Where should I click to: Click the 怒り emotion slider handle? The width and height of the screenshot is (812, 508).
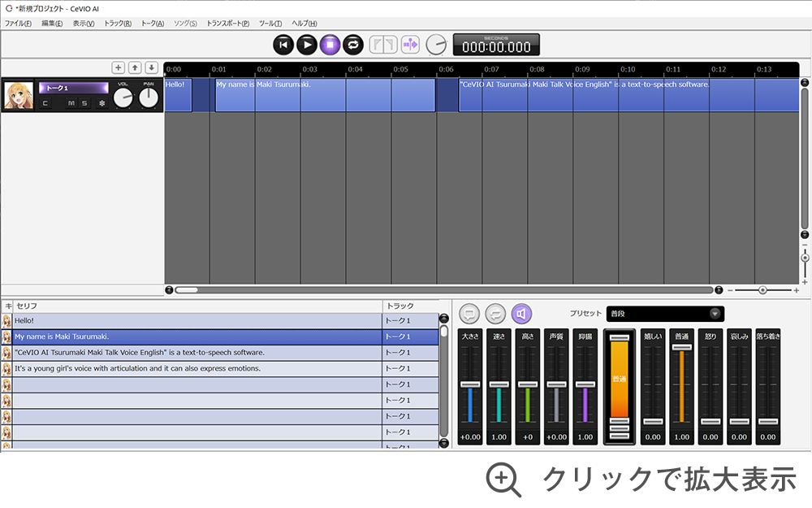pyautogui.click(x=710, y=421)
